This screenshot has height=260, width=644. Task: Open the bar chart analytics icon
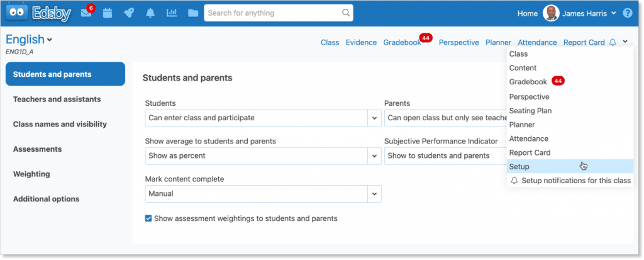pos(172,13)
